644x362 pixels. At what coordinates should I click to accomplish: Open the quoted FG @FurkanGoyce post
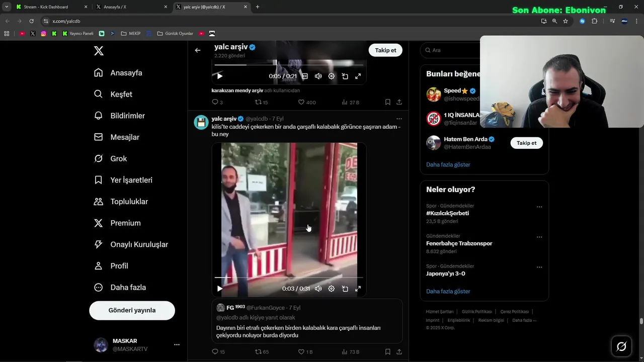pos(307,321)
